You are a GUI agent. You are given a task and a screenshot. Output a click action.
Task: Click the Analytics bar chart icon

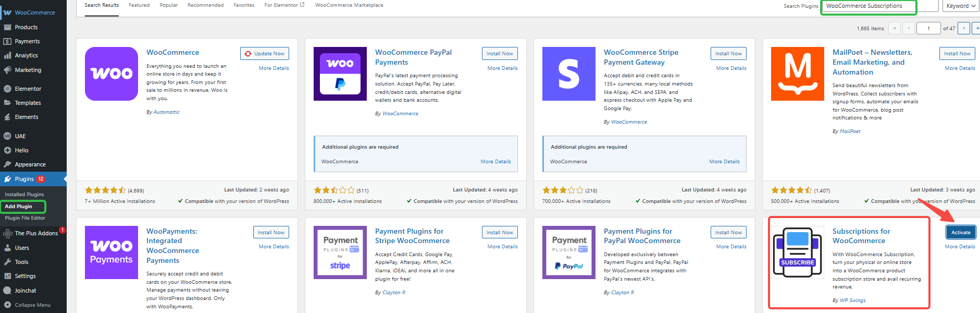(x=7, y=55)
